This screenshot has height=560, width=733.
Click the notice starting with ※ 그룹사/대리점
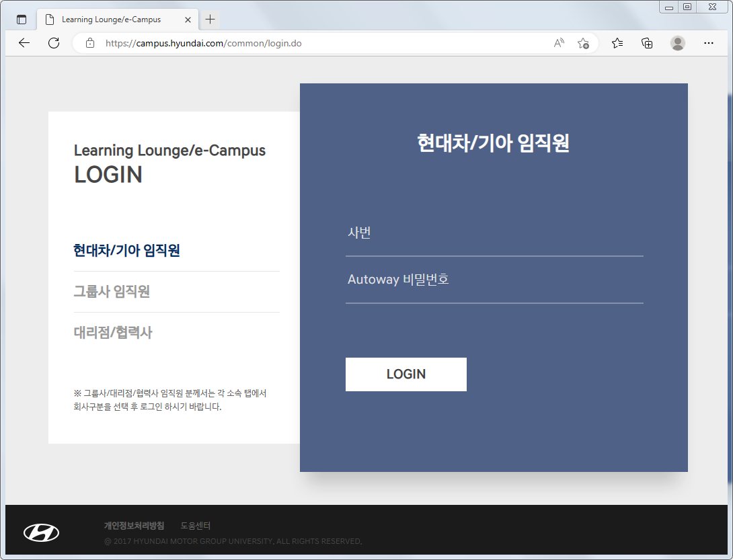[170, 400]
